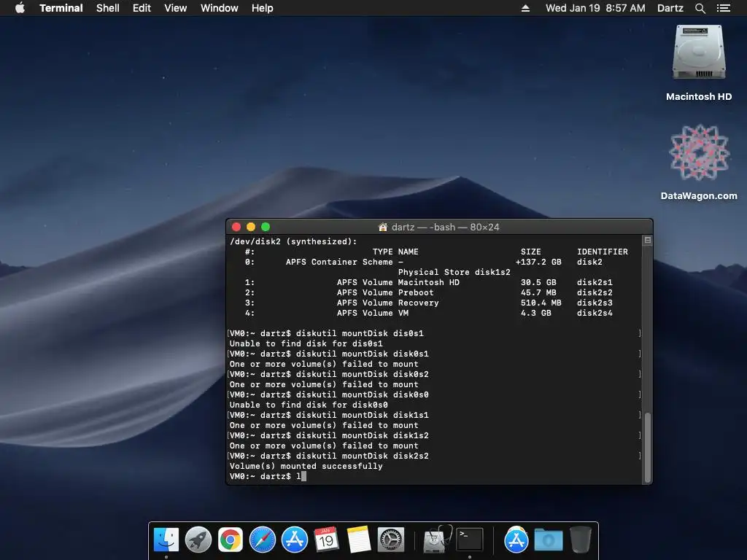Click the Terminal vertical scrollbar thumb
747x560 pixels.
pyautogui.click(x=648, y=448)
